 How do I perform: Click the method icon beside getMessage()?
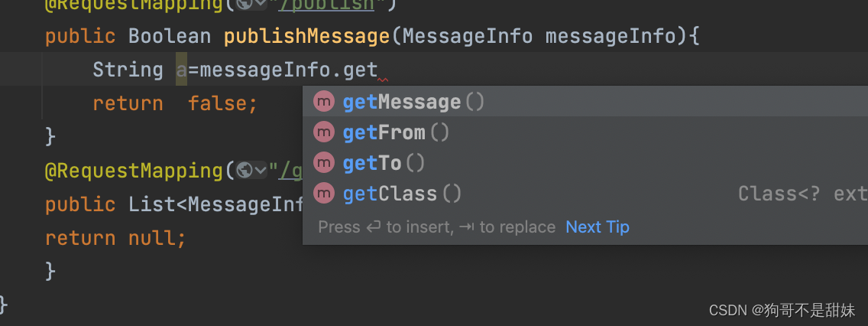[324, 102]
